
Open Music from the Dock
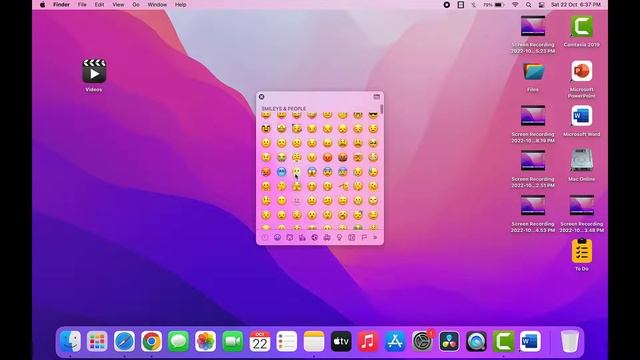tap(368, 341)
